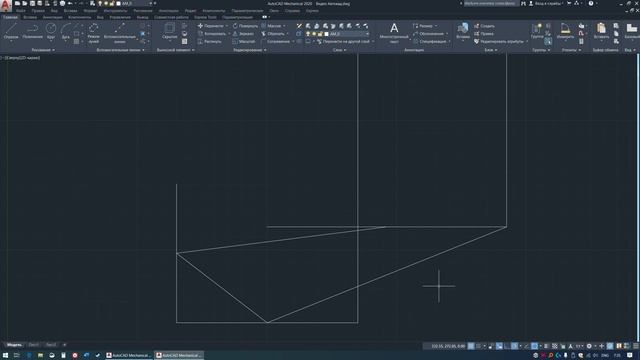640x360 pixels.
Task: Click the Масштаб (scale) tool
Action: pyautogui.click(x=244, y=41)
